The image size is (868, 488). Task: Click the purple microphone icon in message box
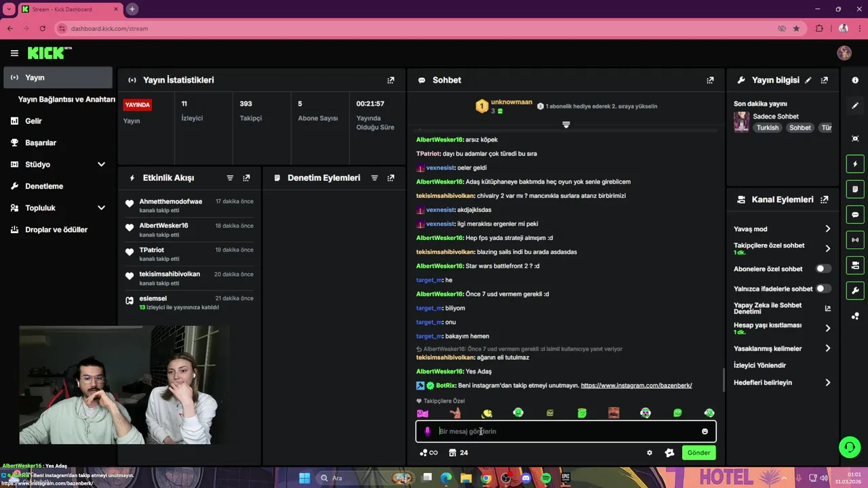click(x=427, y=431)
